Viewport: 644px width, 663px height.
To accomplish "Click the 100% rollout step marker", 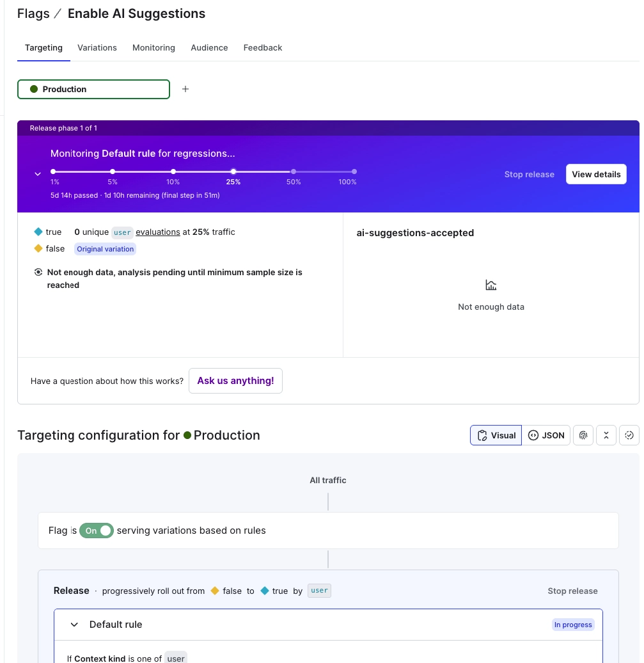I will tap(354, 172).
